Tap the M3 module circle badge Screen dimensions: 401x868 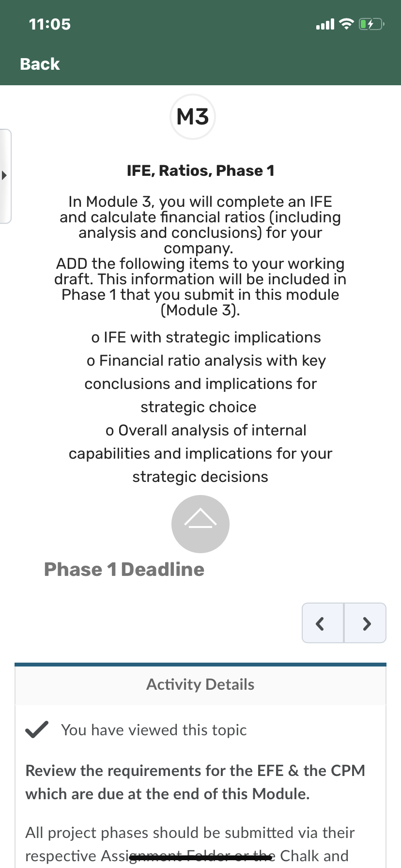click(x=193, y=117)
